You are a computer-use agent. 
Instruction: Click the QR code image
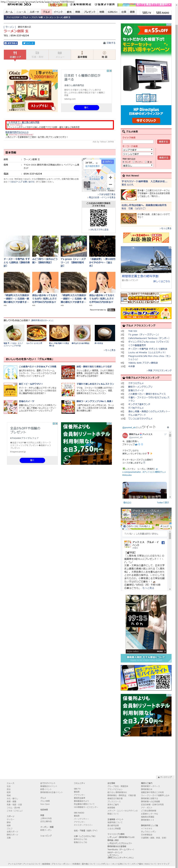[99, 218]
